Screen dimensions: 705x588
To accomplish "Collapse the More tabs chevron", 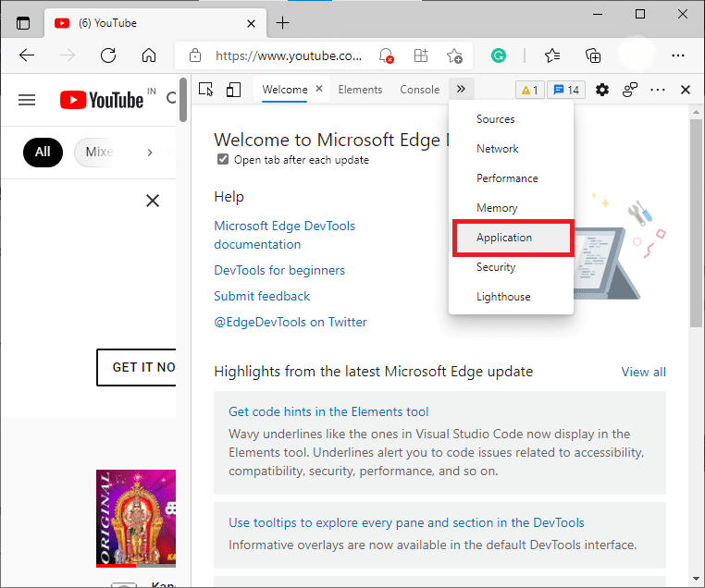I will pos(461,90).
